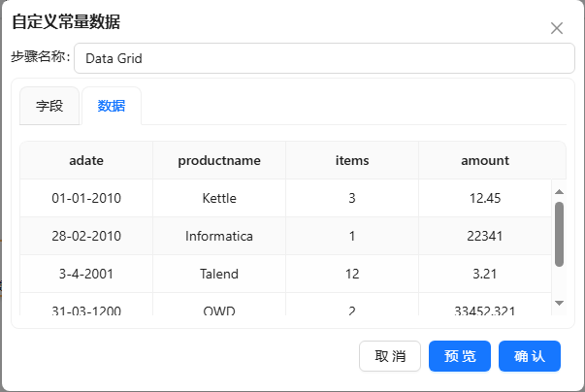
Task: Click the adate column header
Action: (86, 160)
